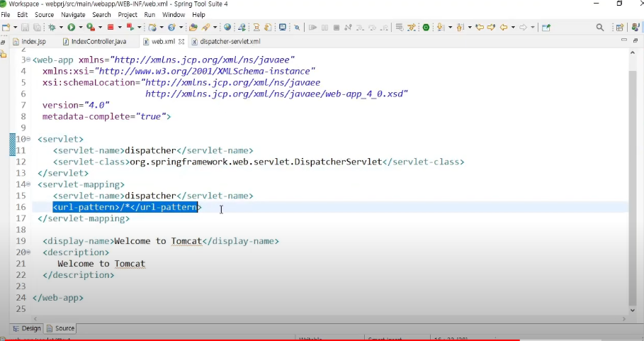Close the web.xml editor tab
Viewport: 644px width, 341px height.
[181, 42]
